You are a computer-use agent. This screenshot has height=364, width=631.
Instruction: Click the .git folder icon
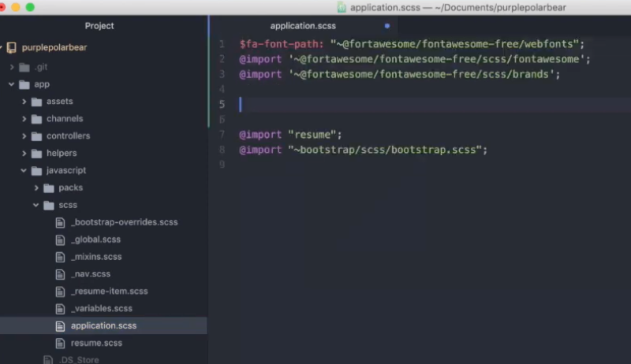tap(24, 68)
